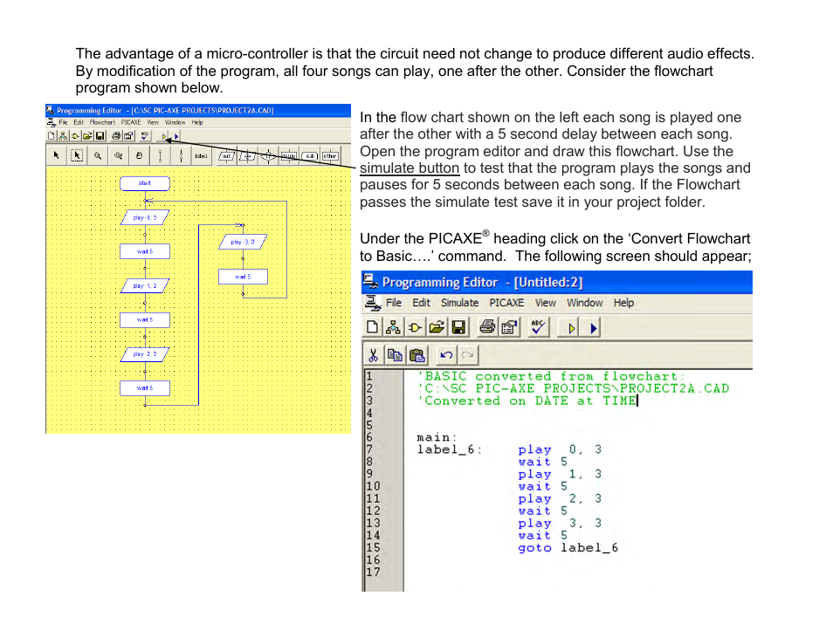
Task: Copy using the copy icon in Untitled:2
Action: [x=395, y=355]
